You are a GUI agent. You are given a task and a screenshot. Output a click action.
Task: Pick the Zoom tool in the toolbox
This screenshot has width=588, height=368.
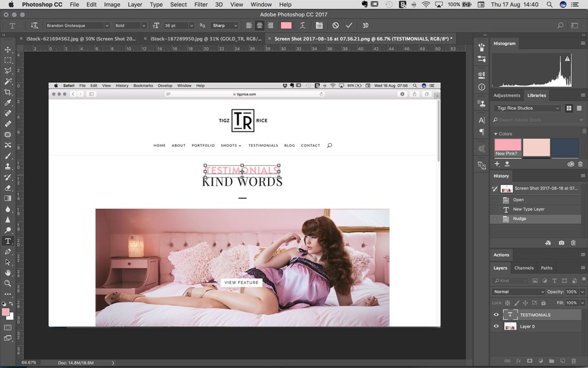(x=8, y=283)
